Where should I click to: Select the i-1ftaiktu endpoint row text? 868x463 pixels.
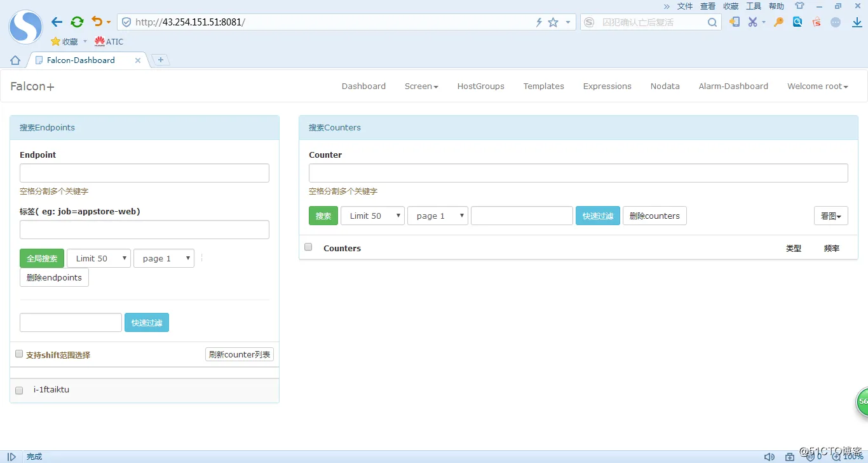[51, 389]
